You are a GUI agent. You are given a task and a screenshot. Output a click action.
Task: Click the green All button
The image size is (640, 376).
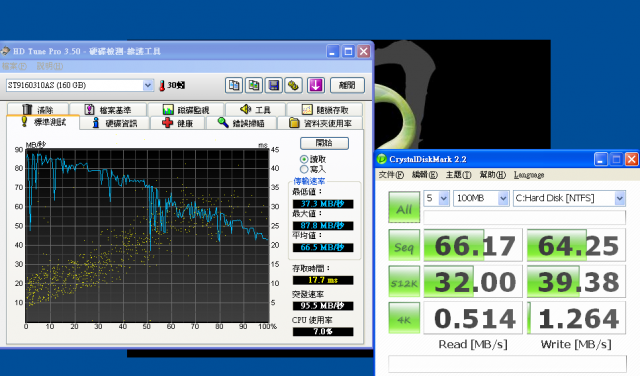(404, 207)
